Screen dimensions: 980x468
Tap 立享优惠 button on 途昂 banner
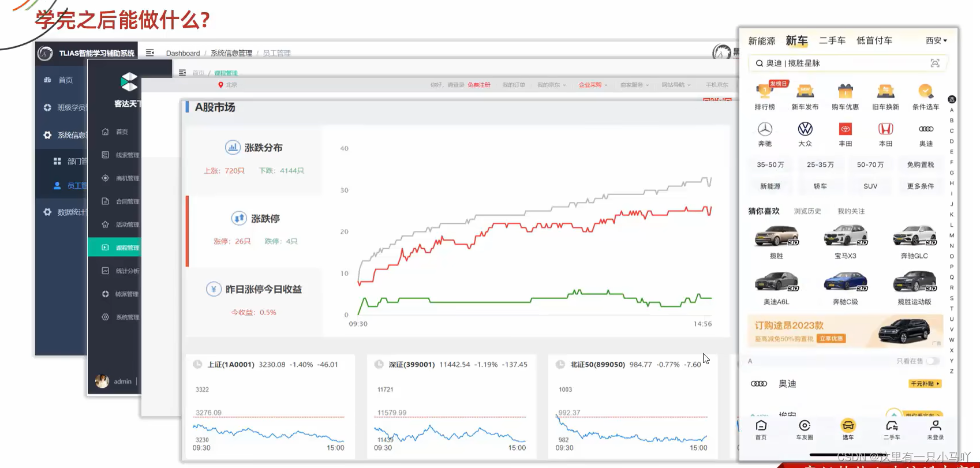click(x=832, y=339)
